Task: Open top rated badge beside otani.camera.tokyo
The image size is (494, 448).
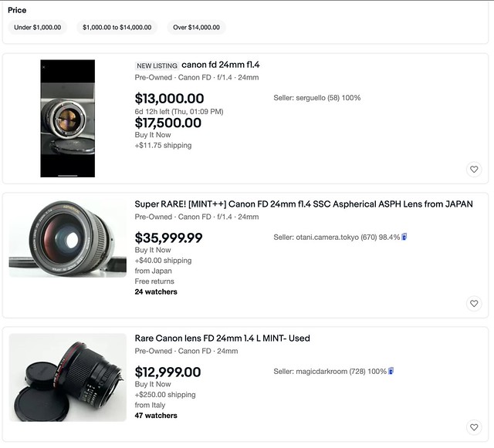Action: point(404,237)
